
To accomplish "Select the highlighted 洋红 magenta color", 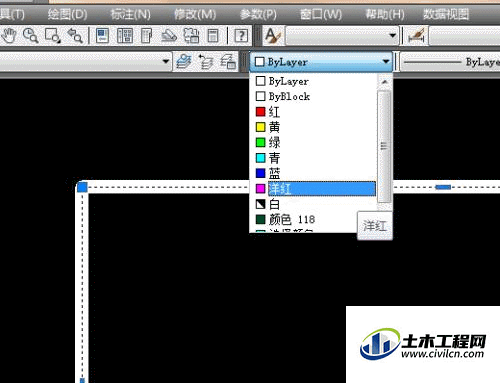I will point(313,188).
